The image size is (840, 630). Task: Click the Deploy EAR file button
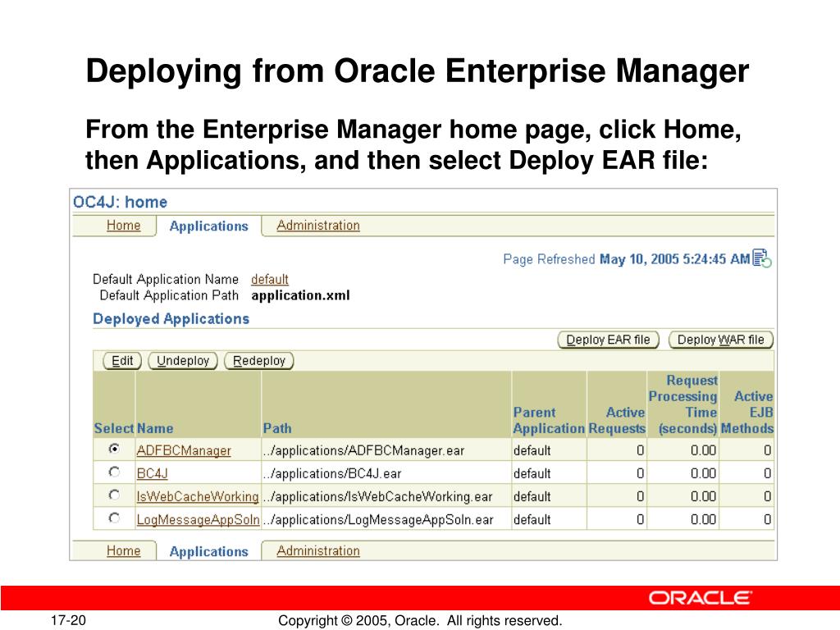608,340
